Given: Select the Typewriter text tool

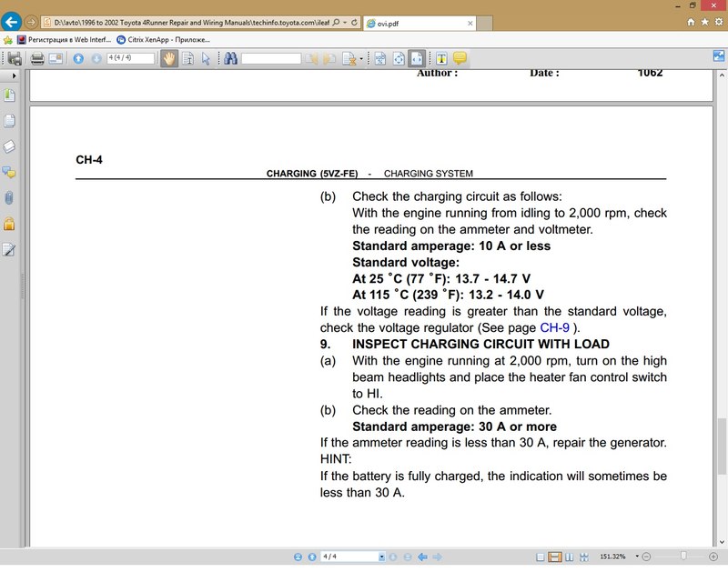Looking at the screenshot, I should pos(441,58).
